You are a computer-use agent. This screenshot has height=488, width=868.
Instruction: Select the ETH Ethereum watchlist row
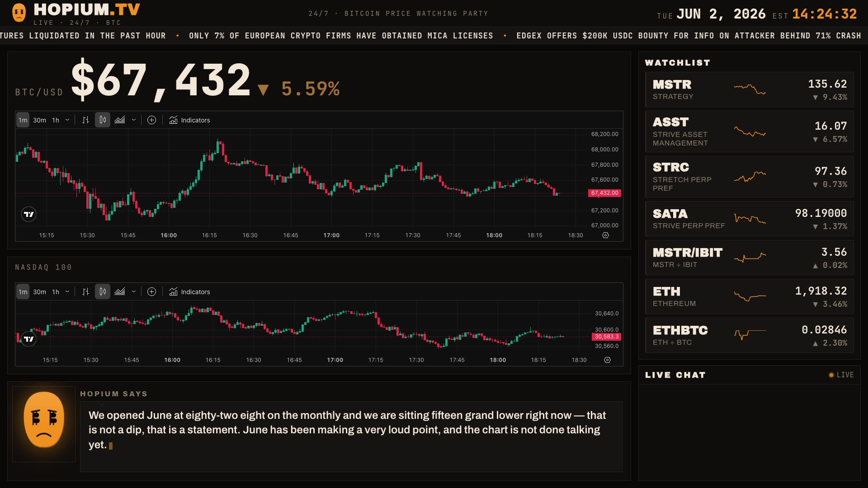pyautogui.click(x=750, y=296)
